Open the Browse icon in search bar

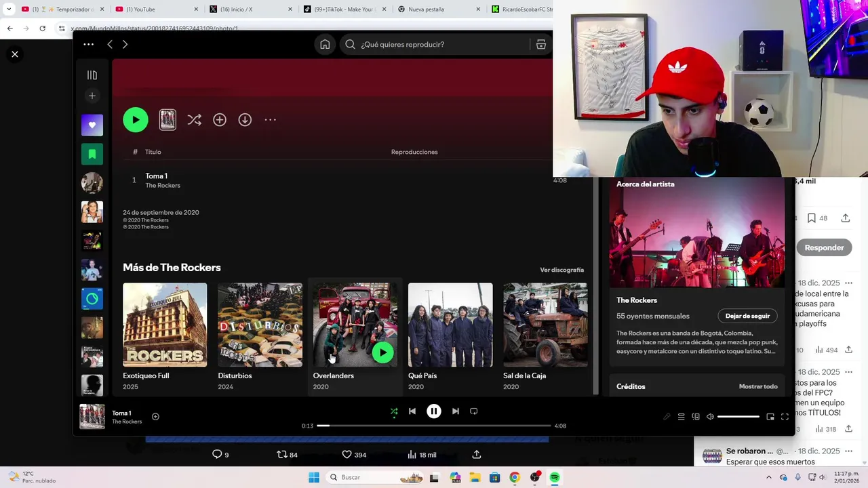pyautogui.click(x=540, y=45)
